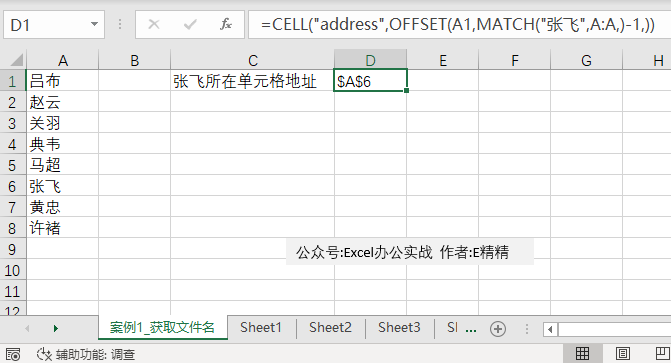Click the ellipsis to show more sheet tabs
The height and width of the screenshot is (363, 671).
[x=471, y=329]
